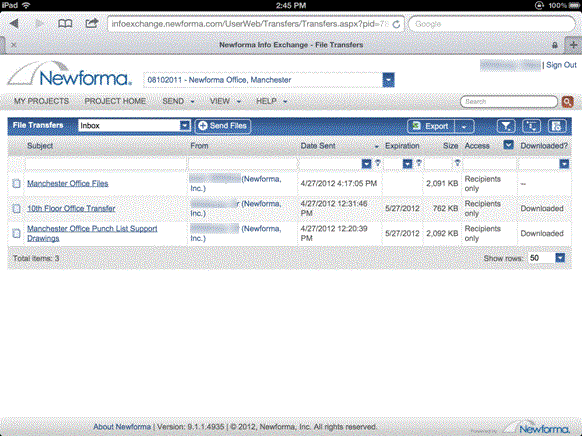
Task: Open the Manchester Office Files link
Action: (68, 183)
